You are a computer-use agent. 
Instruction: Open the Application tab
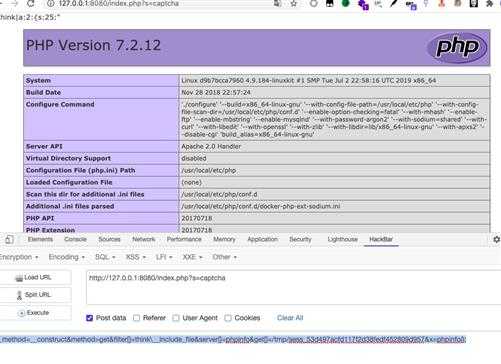263,239
